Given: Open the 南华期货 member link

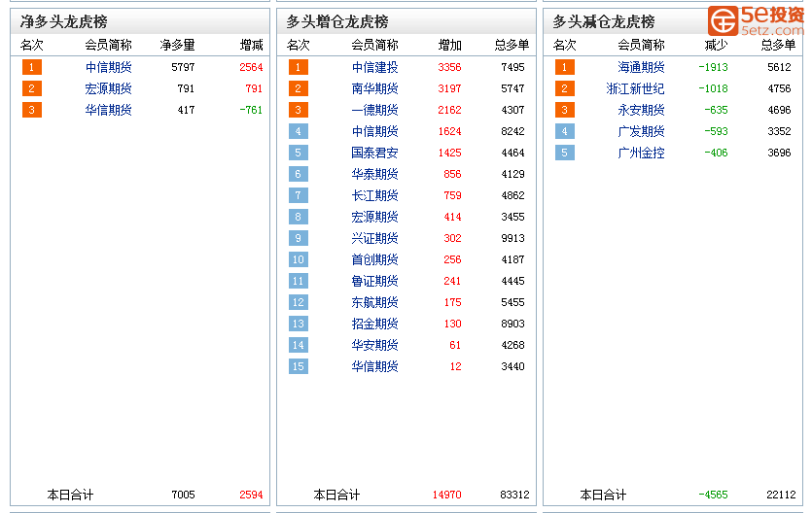Looking at the screenshot, I should (374, 88).
